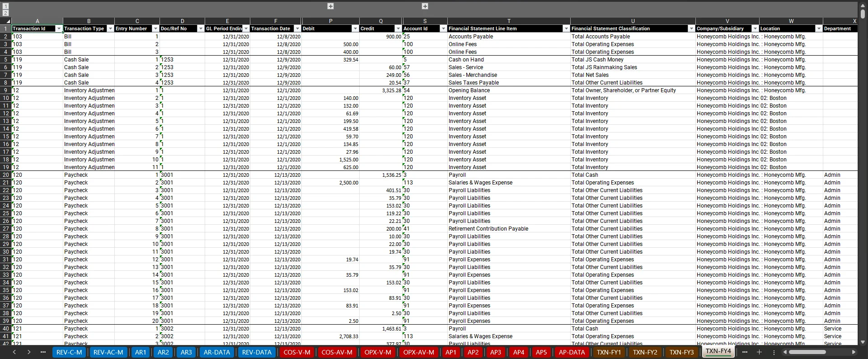Switch to the REV-C-M sheet tab
This screenshot has height=359, width=868.
69,352
